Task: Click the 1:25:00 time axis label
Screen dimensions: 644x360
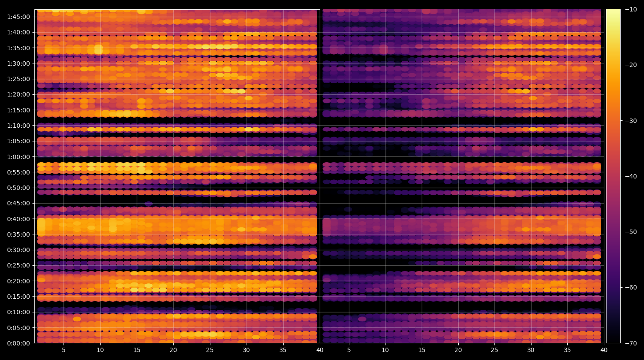Action: 19,79
